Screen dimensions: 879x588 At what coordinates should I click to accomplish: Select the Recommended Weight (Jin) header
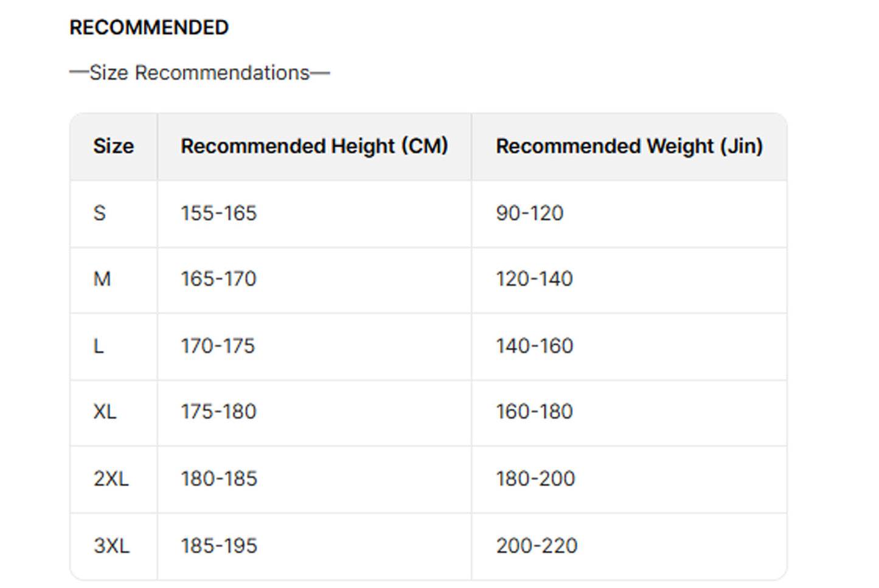(x=629, y=147)
